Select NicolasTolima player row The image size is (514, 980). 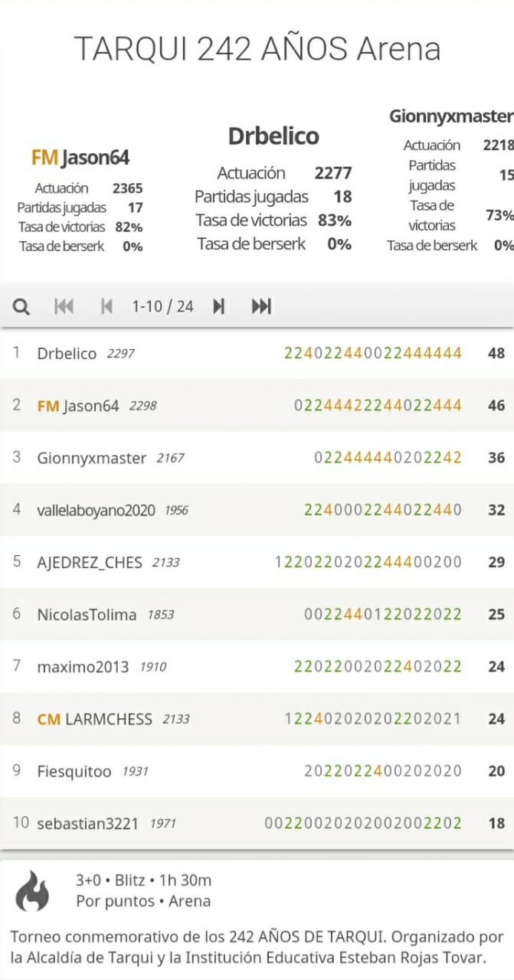tap(257, 614)
